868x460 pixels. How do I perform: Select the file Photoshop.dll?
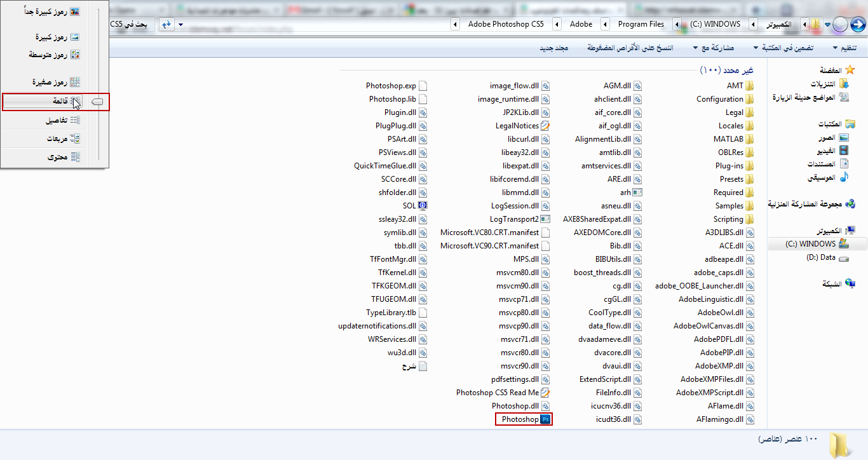point(520,406)
